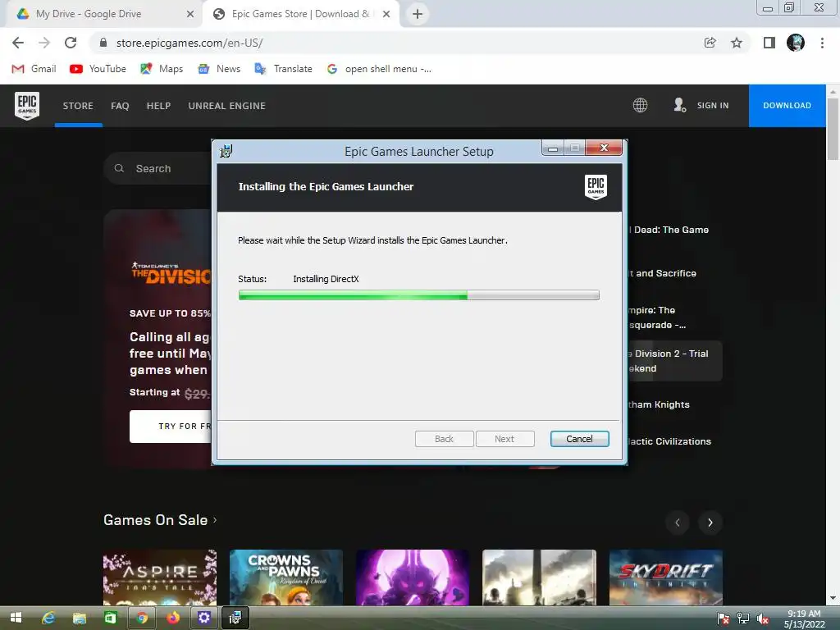840x630 pixels.
Task: Click the disabled Next button in setup
Action: click(x=504, y=439)
